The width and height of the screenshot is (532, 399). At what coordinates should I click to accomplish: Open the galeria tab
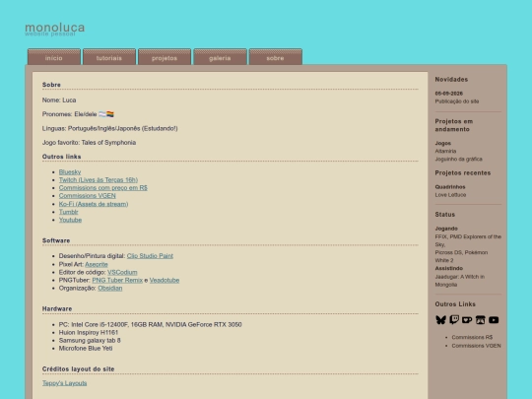click(220, 57)
